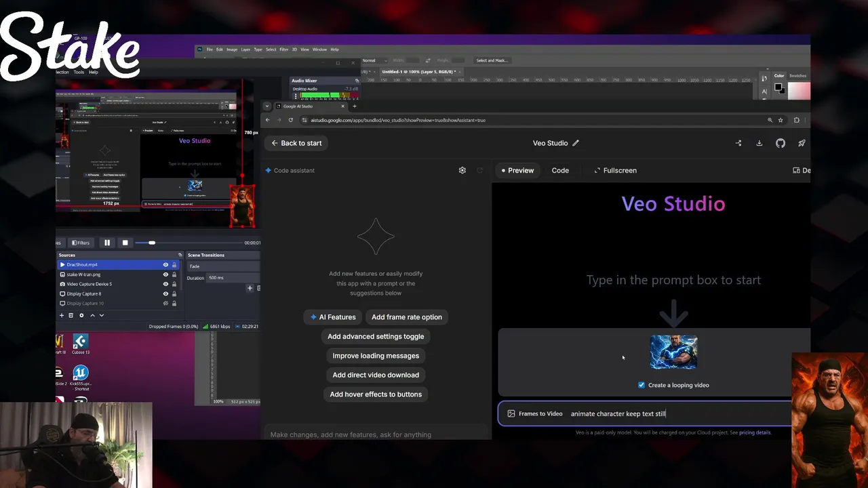Reload the AI Studio page
The height and width of the screenshot is (488, 868).
coord(291,120)
